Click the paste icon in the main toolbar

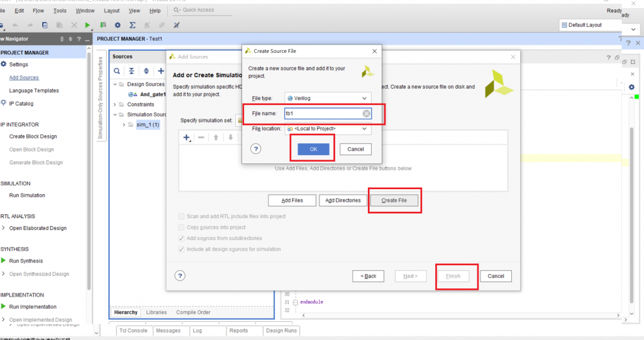(x=60, y=25)
